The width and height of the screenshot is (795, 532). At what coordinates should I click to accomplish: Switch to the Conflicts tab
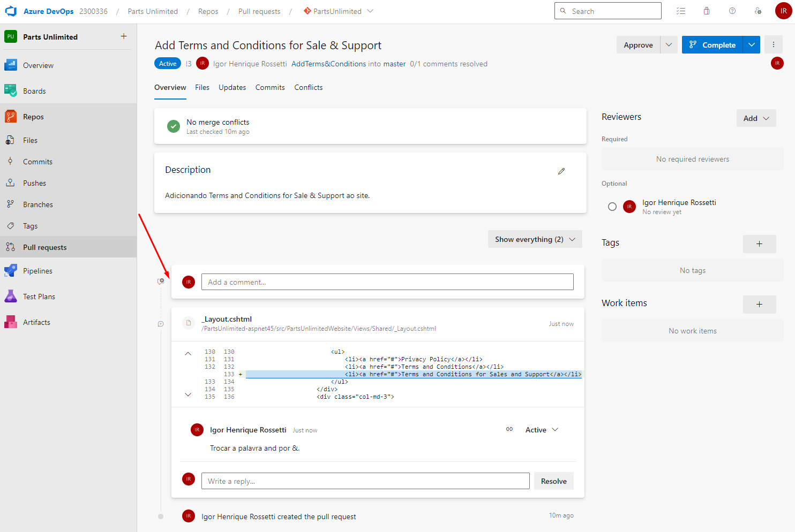(309, 87)
